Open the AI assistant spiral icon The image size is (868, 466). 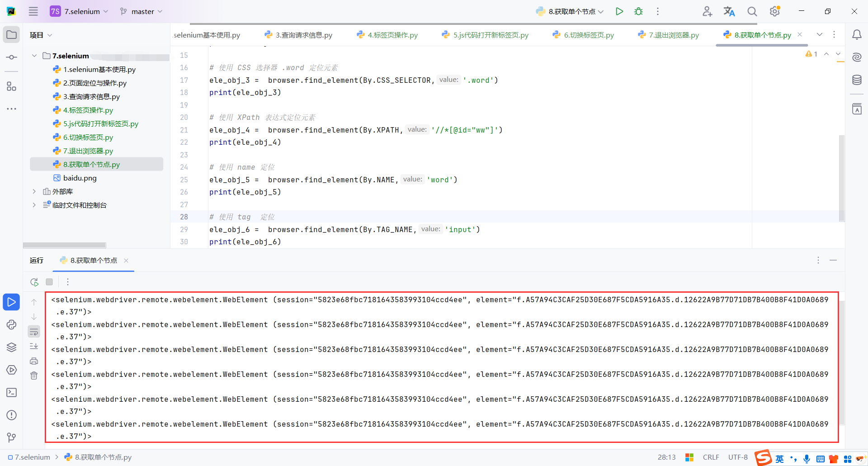tap(857, 57)
